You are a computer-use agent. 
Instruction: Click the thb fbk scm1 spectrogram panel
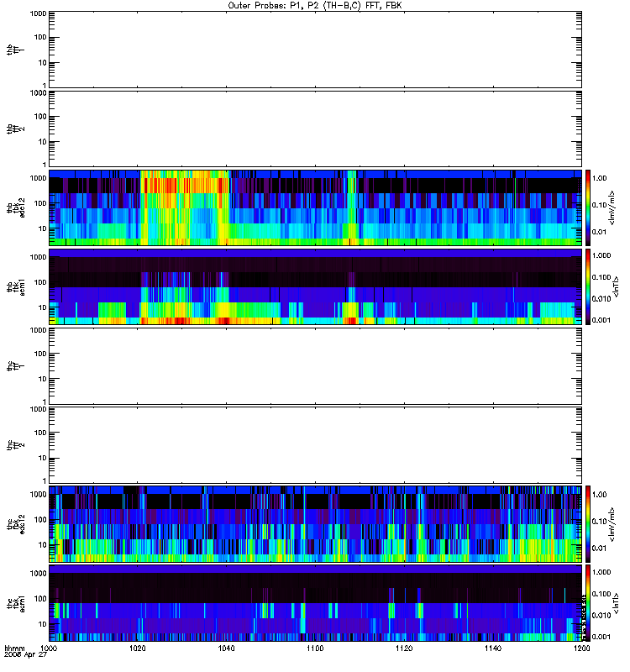click(x=315, y=286)
